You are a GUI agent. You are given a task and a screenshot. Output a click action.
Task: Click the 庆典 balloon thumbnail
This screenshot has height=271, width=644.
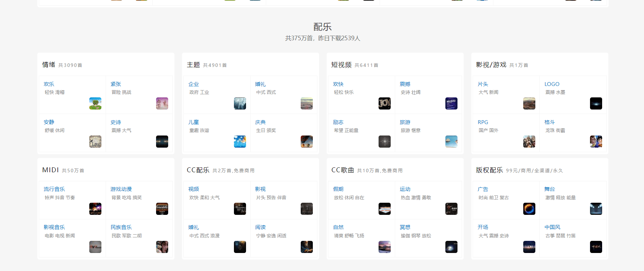click(307, 141)
